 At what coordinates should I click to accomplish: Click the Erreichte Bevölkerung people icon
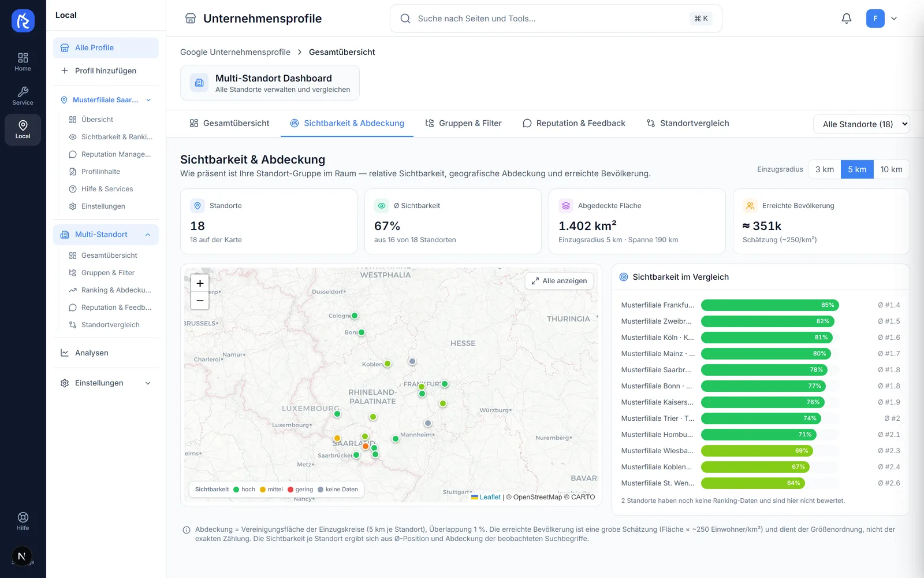coord(750,206)
